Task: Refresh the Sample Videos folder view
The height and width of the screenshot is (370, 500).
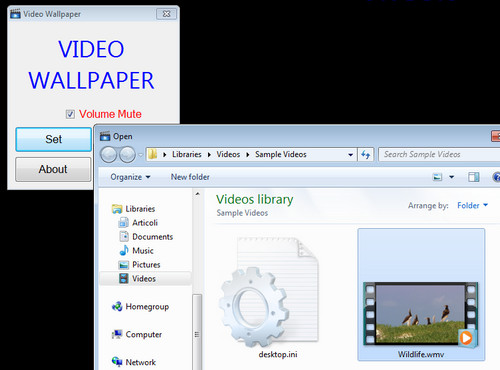Action: click(366, 155)
